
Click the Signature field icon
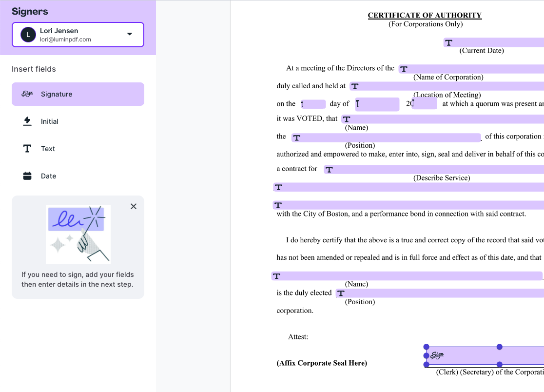pyautogui.click(x=27, y=94)
